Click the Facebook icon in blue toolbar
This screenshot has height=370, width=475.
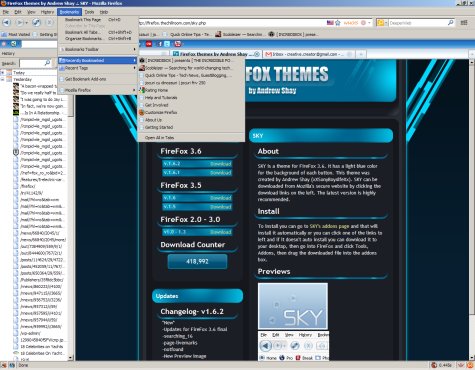(x=160, y=44)
